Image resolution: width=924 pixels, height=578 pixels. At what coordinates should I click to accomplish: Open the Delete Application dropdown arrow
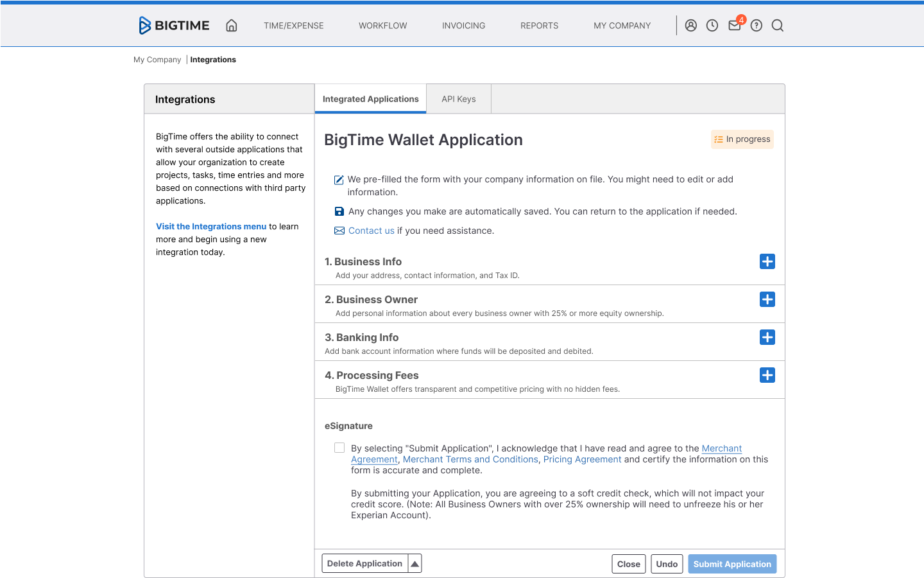point(415,564)
